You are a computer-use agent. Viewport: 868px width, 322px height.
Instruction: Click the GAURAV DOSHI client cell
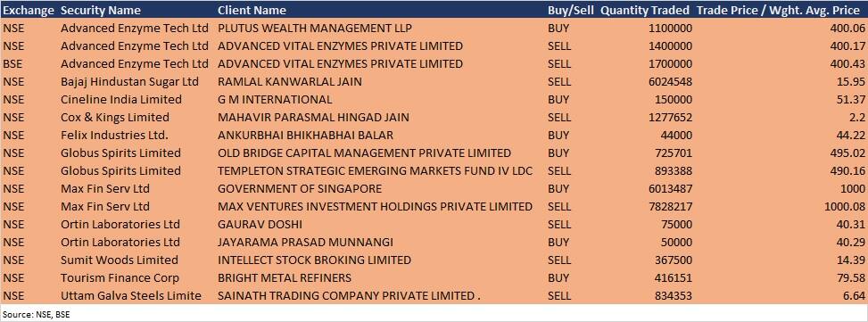(x=260, y=225)
